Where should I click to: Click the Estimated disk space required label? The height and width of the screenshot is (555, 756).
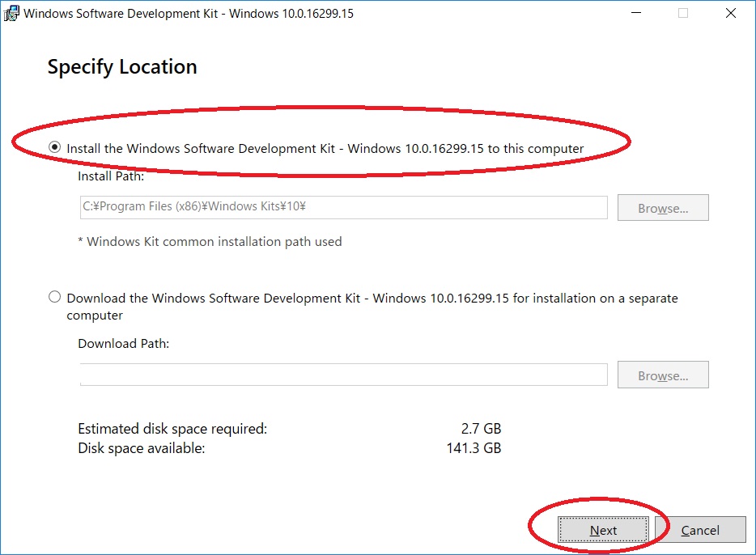coord(172,429)
